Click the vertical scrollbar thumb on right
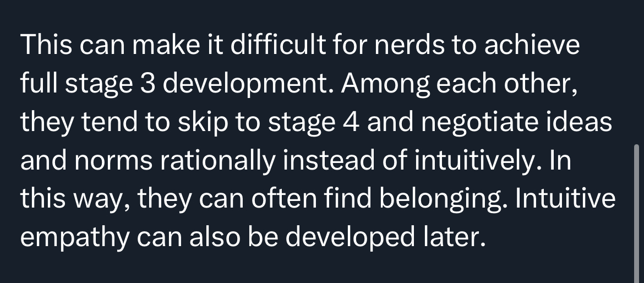The image size is (644, 283). (637, 214)
